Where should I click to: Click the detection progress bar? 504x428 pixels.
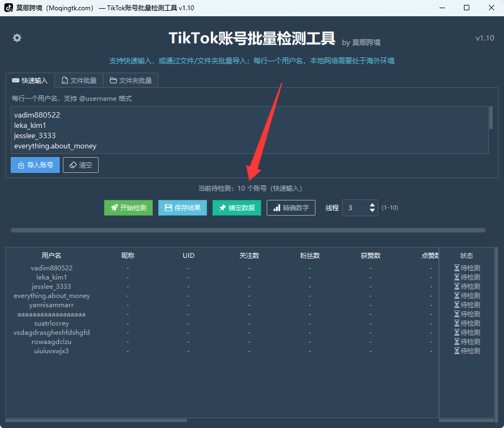click(248, 230)
